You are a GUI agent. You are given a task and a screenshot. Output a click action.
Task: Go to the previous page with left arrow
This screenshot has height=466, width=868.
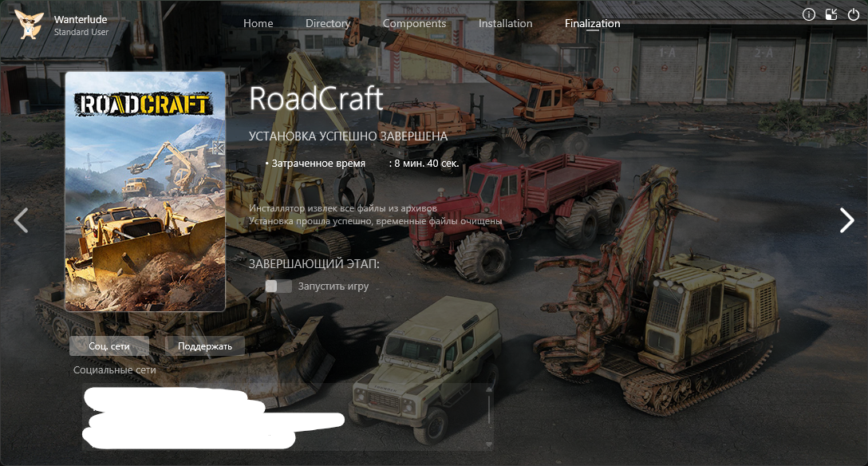[21, 220]
